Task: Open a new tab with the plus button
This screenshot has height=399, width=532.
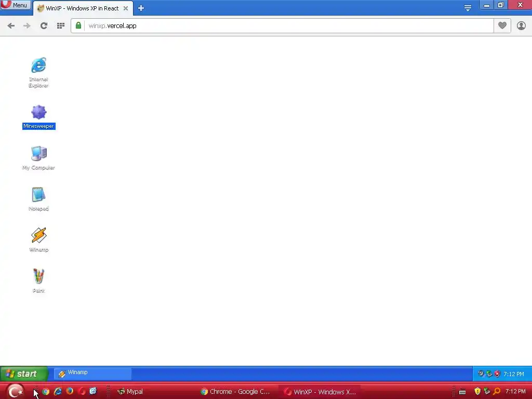Action: (141, 8)
